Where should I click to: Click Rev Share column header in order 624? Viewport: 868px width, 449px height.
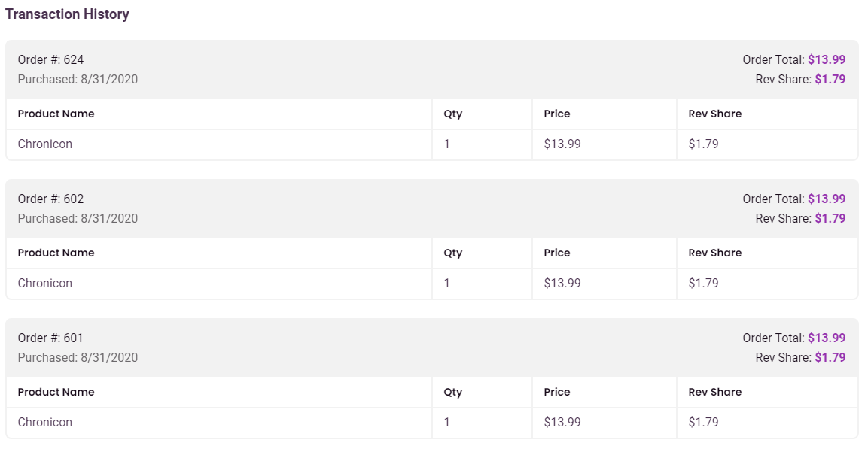[714, 114]
